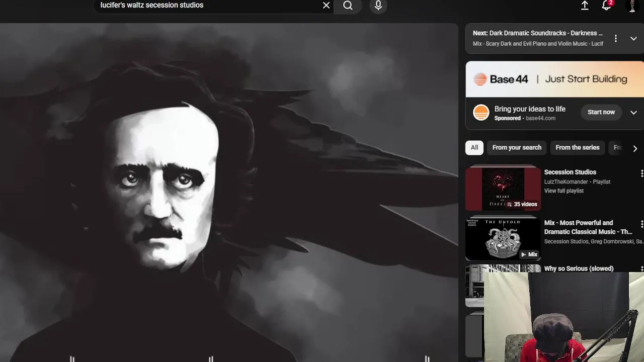
Task: Open the Secession Studios playlist title
Action: (x=570, y=172)
